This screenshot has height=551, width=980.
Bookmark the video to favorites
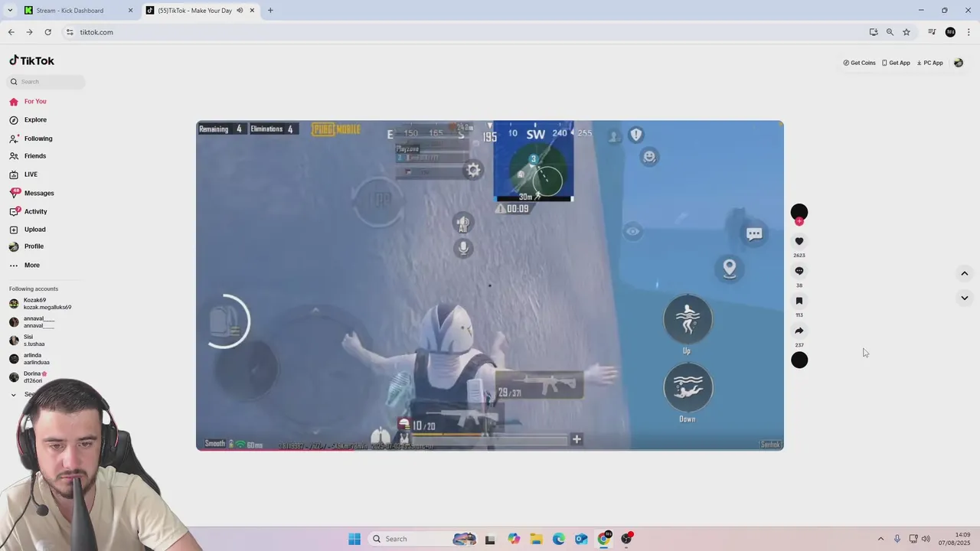click(x=799, y=301)
